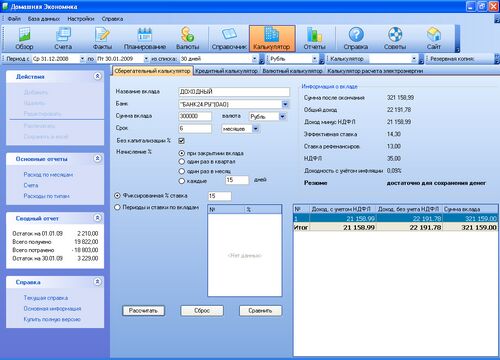Select Фиксированная % ставка radio option
This screenshot has width=500, height=360.
(x=117, y=196)
